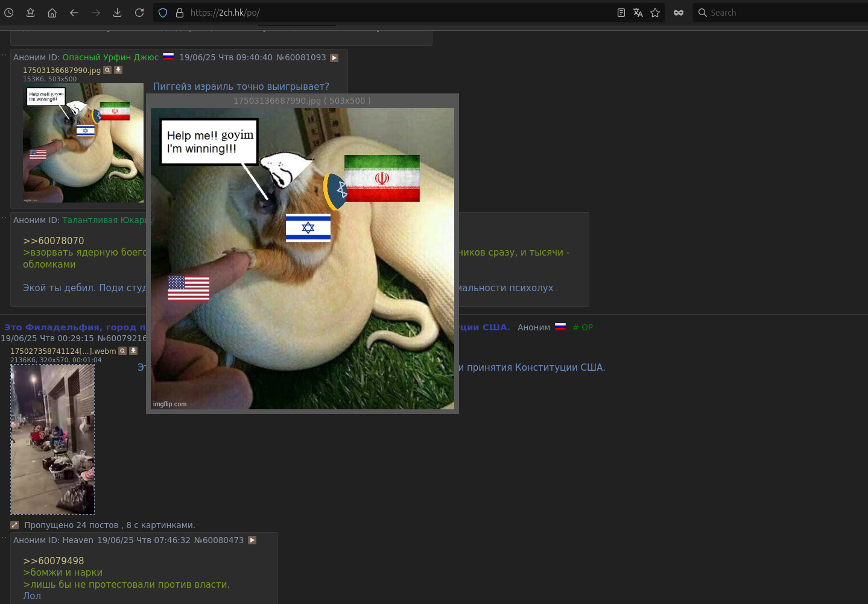
Task: Search webm via magnifier icon
Action: coord(122,351)
